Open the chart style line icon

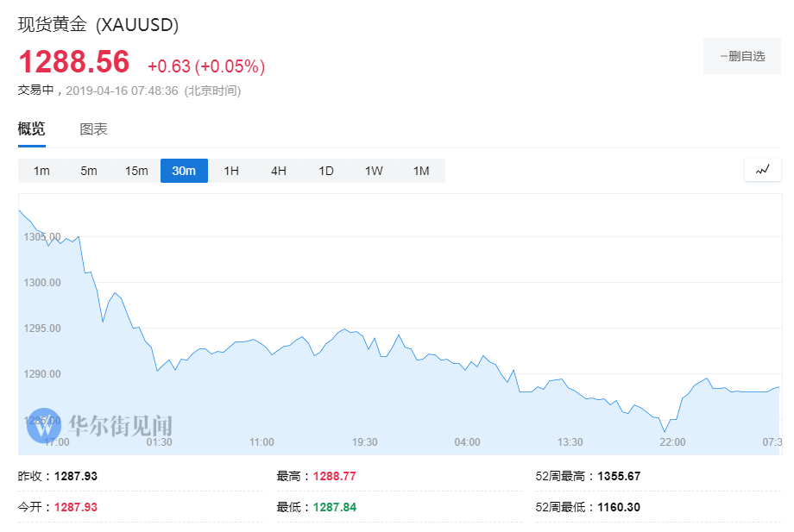coord(762,170)
